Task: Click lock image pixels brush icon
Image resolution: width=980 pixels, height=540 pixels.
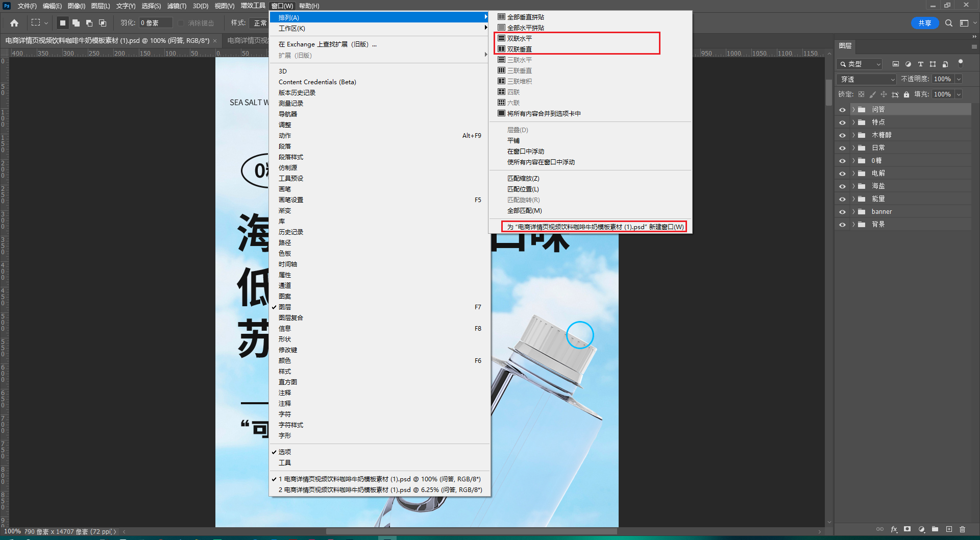Action: tap(872, 94)
